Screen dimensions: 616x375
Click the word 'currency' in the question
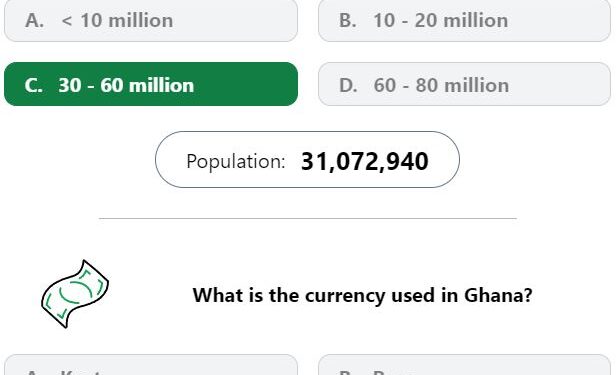(345, 296)
